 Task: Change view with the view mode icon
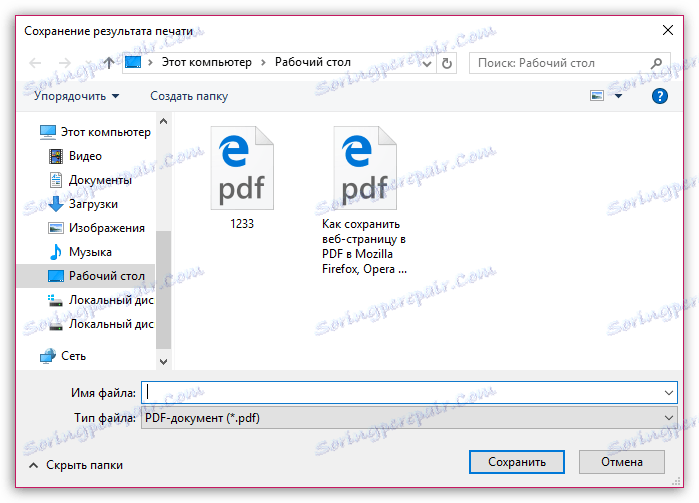coord(597,95)
